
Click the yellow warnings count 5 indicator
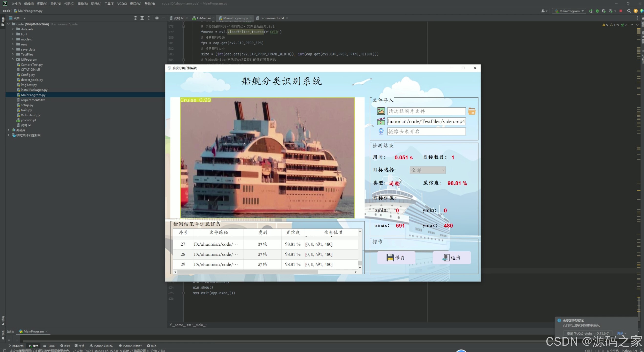point(605,25)
